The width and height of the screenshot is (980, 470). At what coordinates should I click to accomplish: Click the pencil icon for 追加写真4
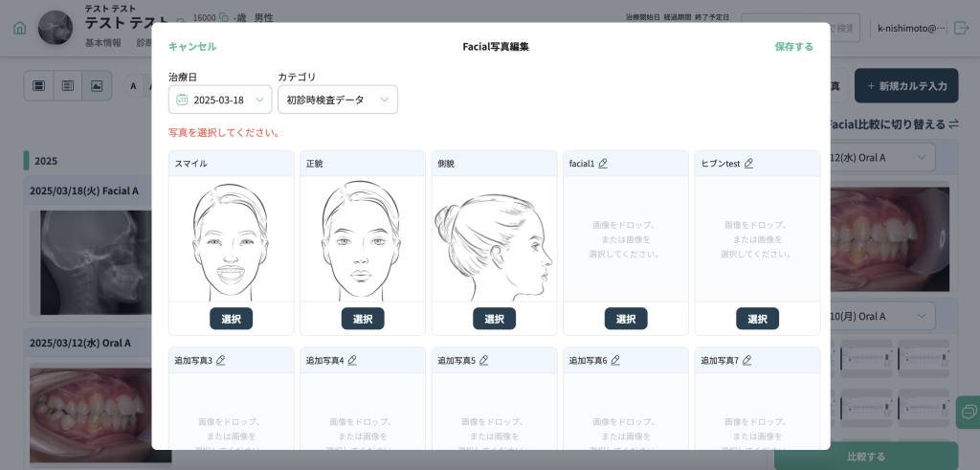pyautogui.click(x=352, y=361)
